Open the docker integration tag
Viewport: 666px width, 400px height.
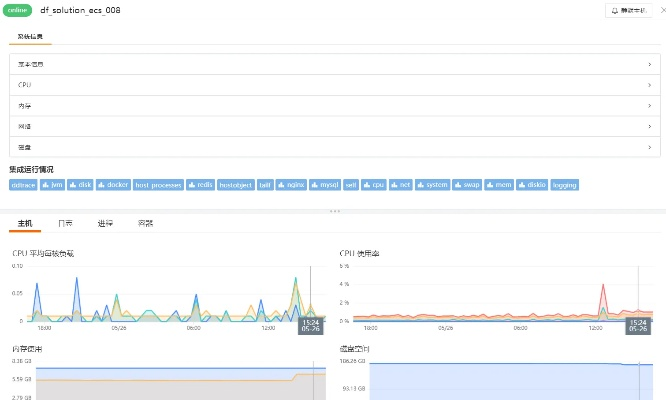pyautogui.click(x=114, y=185)
